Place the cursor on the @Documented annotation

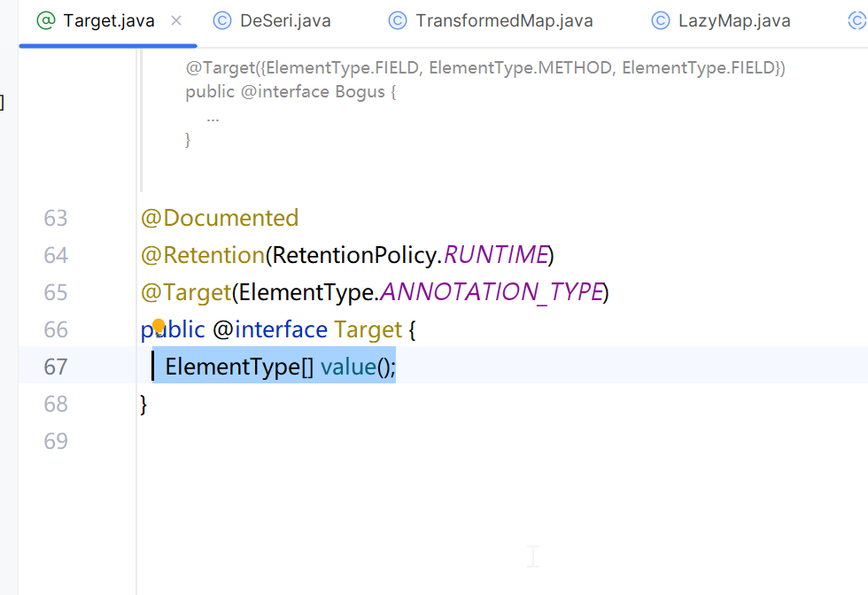(x=220, y=218)
